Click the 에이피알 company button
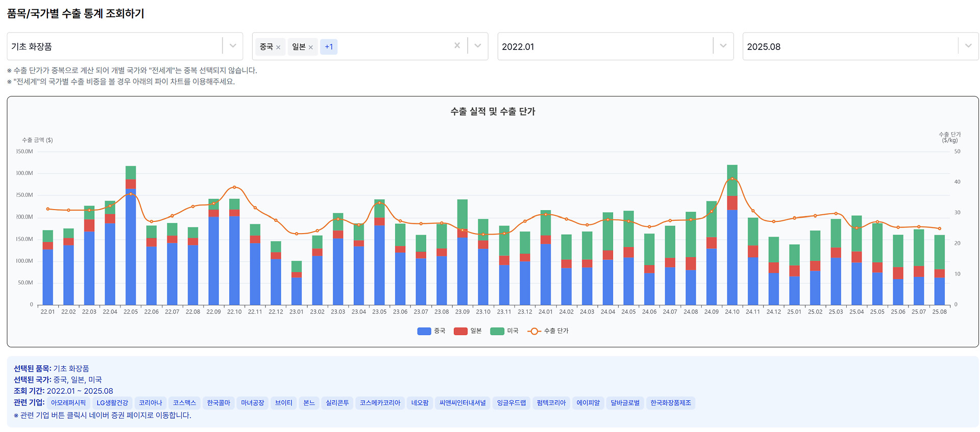This screenshot has height=432, width=980. 588,403
